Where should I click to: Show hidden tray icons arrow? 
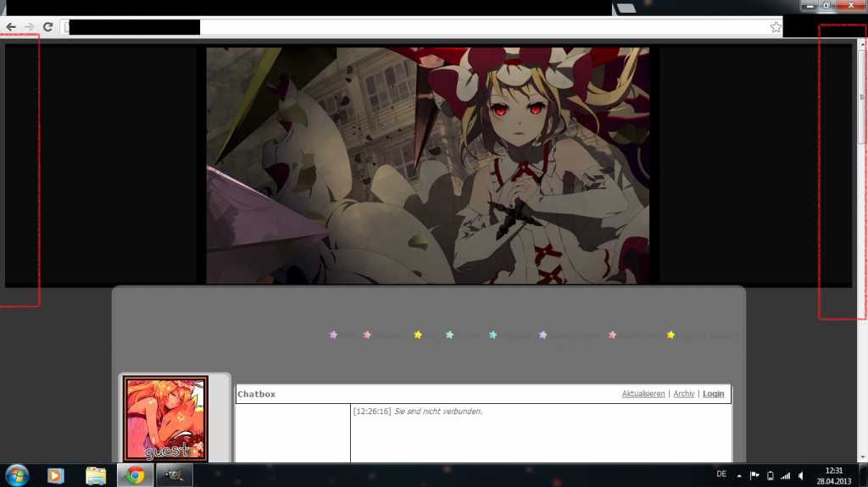(739, 475)
